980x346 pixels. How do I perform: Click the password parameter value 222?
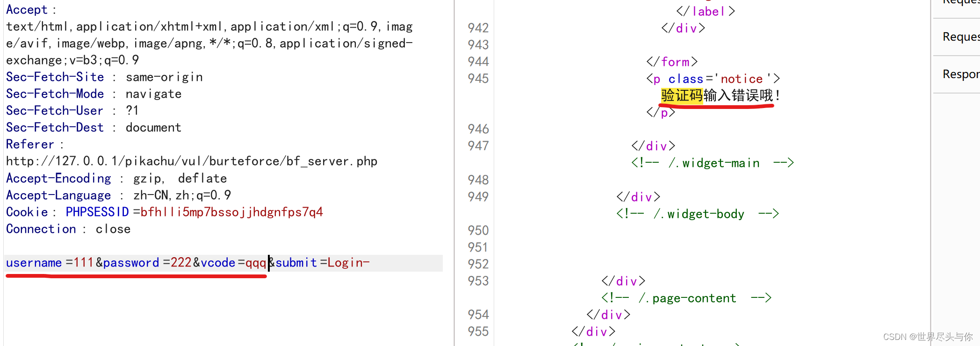pos(181,263)
